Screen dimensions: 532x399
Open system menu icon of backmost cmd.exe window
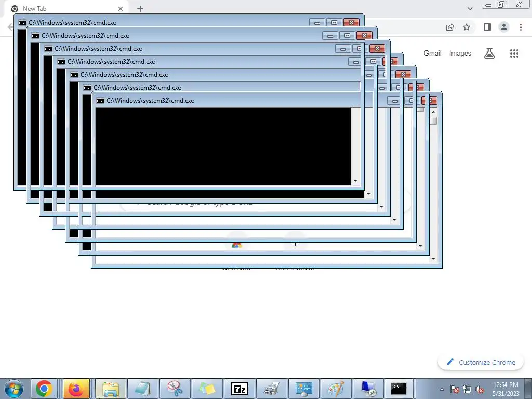click(22, 23)
